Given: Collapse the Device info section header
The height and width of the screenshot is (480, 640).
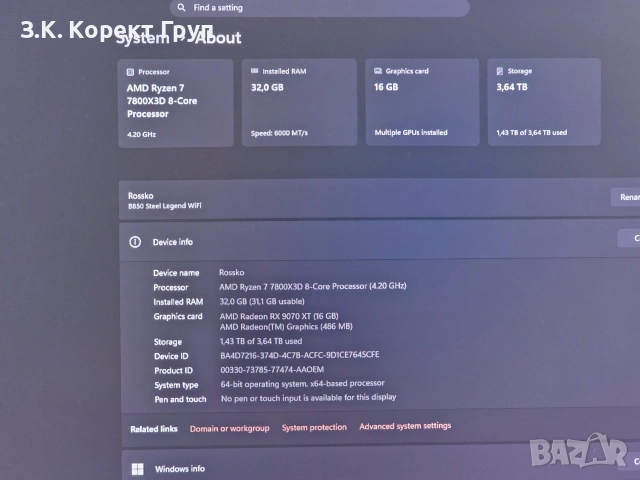Looking at the screenshot, I should coord(380,242).
